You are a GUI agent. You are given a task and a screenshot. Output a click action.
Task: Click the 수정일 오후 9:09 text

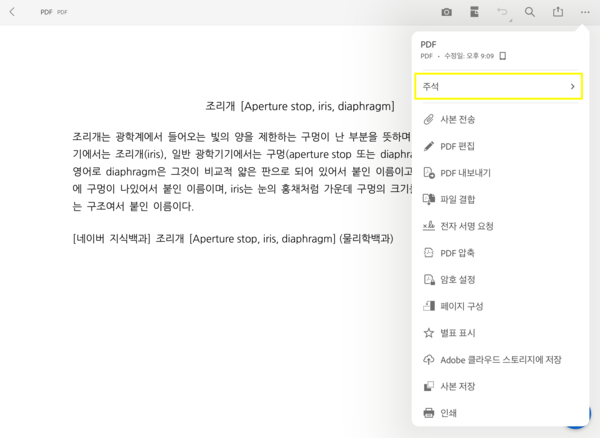click(x=469, y=56)
